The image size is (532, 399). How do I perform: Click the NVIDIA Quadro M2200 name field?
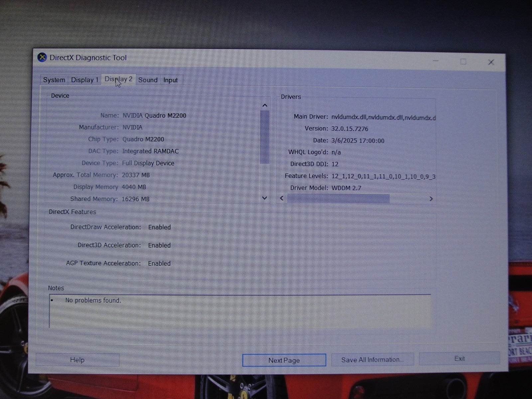pyautogui.click(x=155, y=115)
